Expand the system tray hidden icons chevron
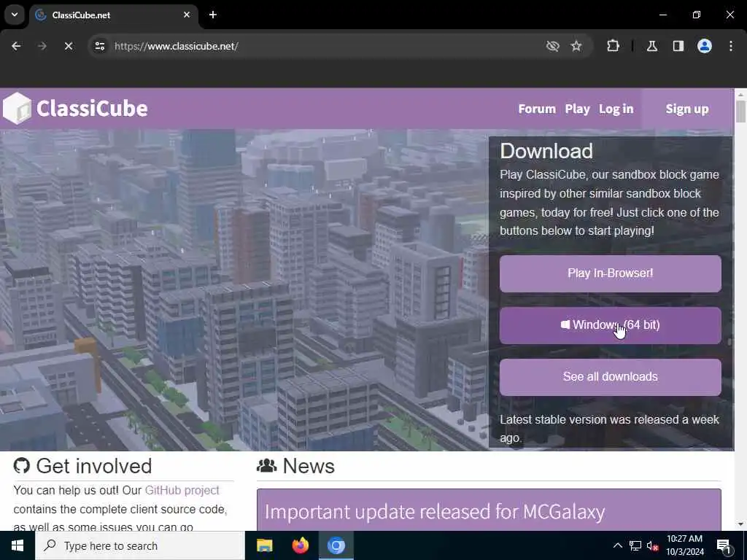Screen dimensions: 747x560 pos(617,545)
